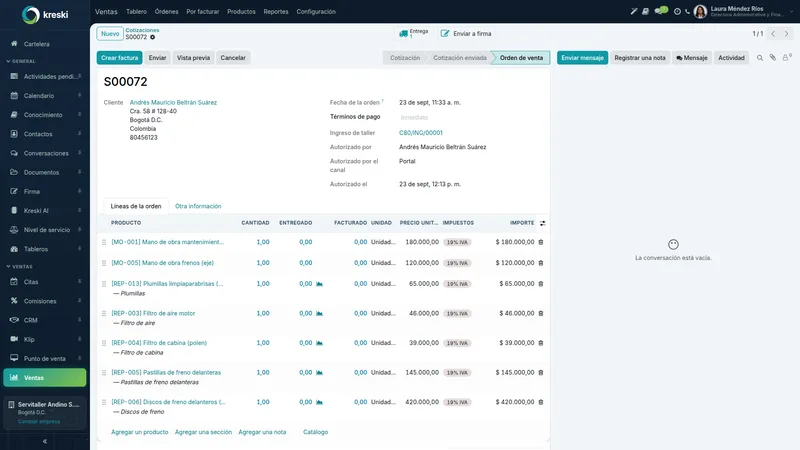The image size is (800, 450).
Task: Open workshop entry C80/ING/00001 link
Action: tap(421, 133)
